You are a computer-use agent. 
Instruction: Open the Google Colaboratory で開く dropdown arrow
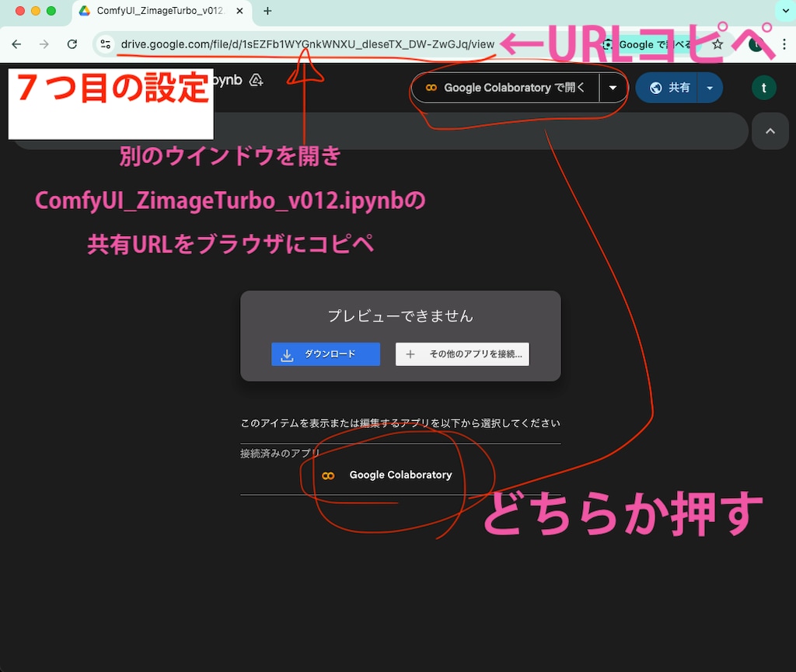point(613,88)
